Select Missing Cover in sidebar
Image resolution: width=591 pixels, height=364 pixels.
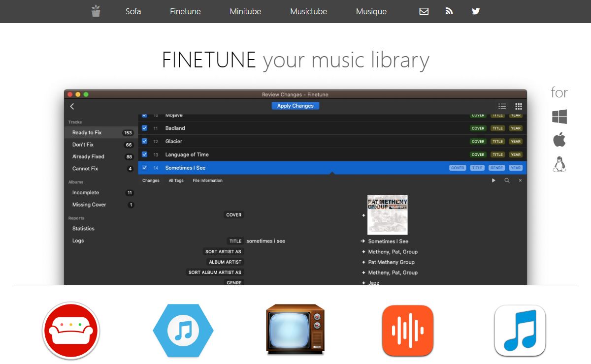(x=100, y=205)
